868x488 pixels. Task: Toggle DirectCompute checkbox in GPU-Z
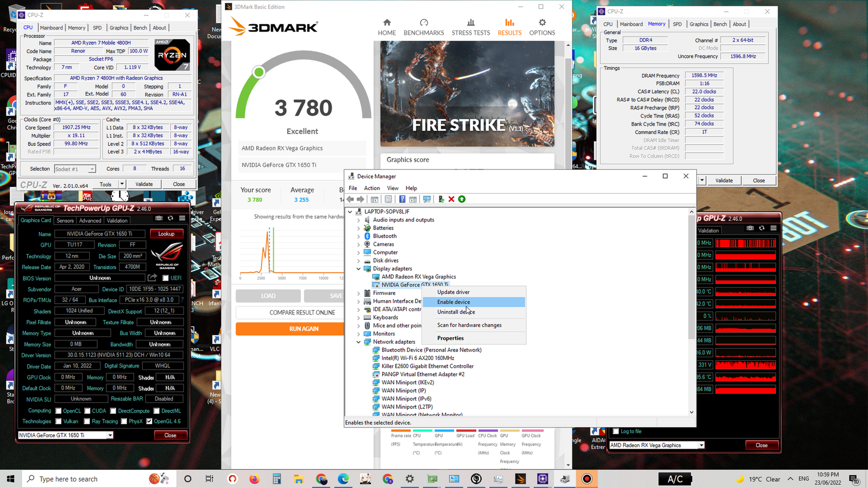coord(113,411)
